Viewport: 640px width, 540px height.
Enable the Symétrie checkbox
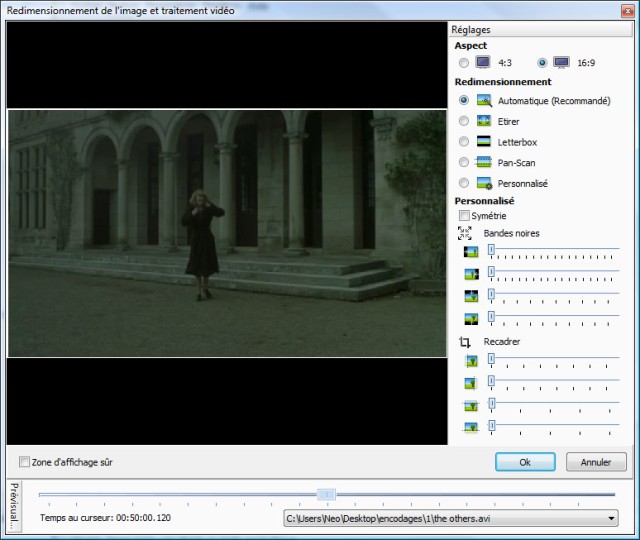pyautogui.click(x=464, y=215)
